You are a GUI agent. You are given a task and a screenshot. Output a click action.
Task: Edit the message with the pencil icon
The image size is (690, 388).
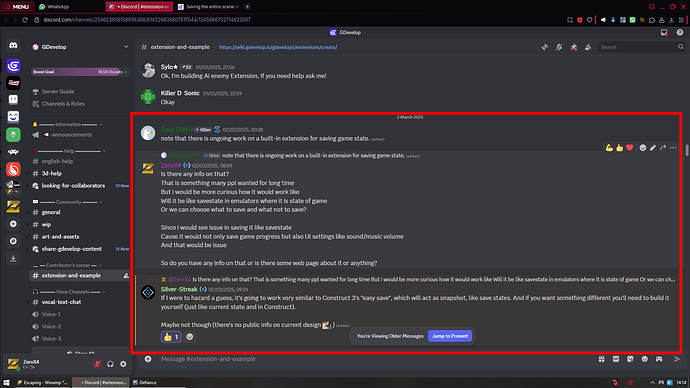(x=653, y=148)
